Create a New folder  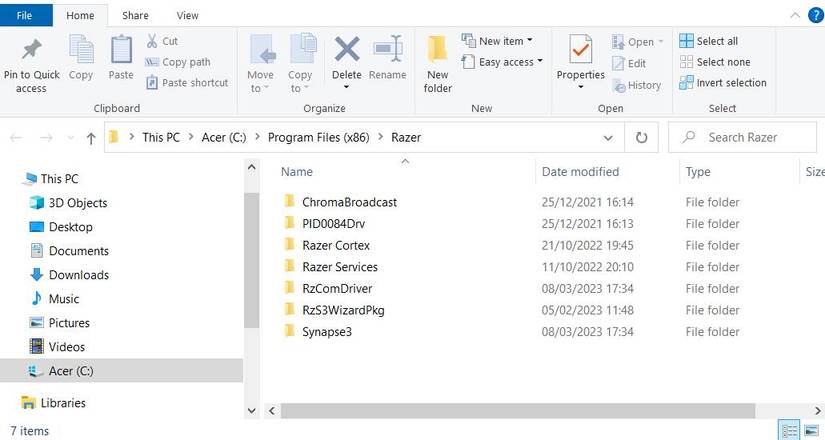click(438, 64)
